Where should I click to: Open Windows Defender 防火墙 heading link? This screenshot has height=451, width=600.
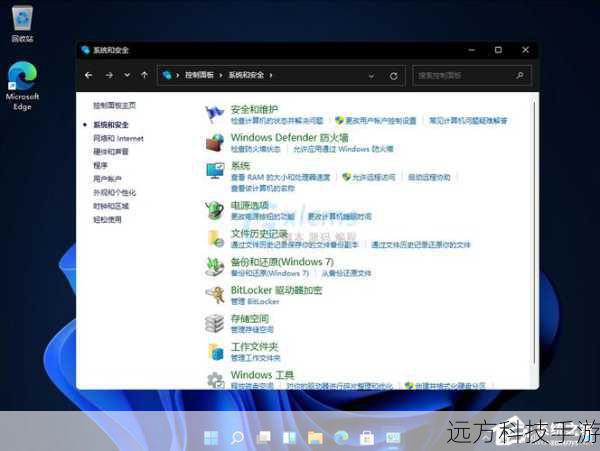pyautogui.click(x=290, y=137)
